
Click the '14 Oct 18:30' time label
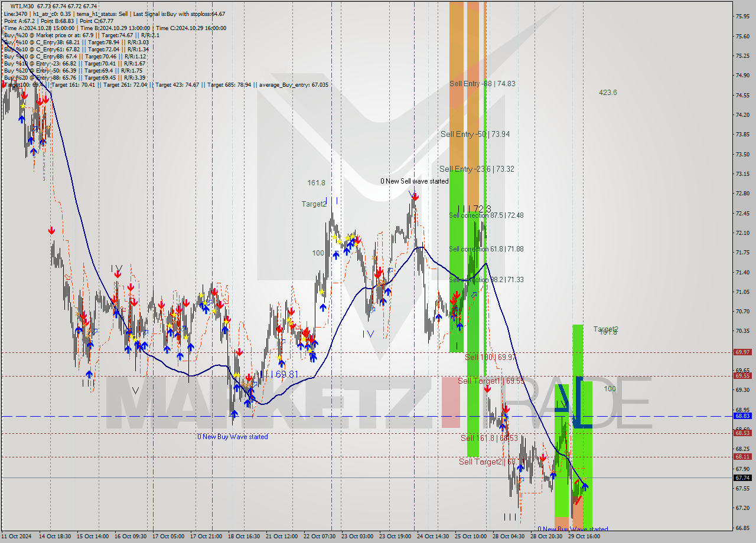pyautogui.click(x=56, y=537)
